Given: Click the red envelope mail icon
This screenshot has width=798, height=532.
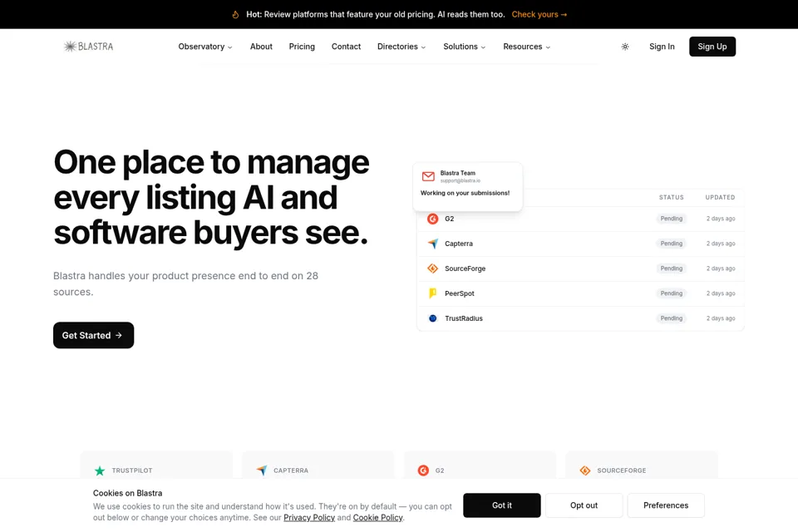Looking at the screenshot, I should click(429, 176).
